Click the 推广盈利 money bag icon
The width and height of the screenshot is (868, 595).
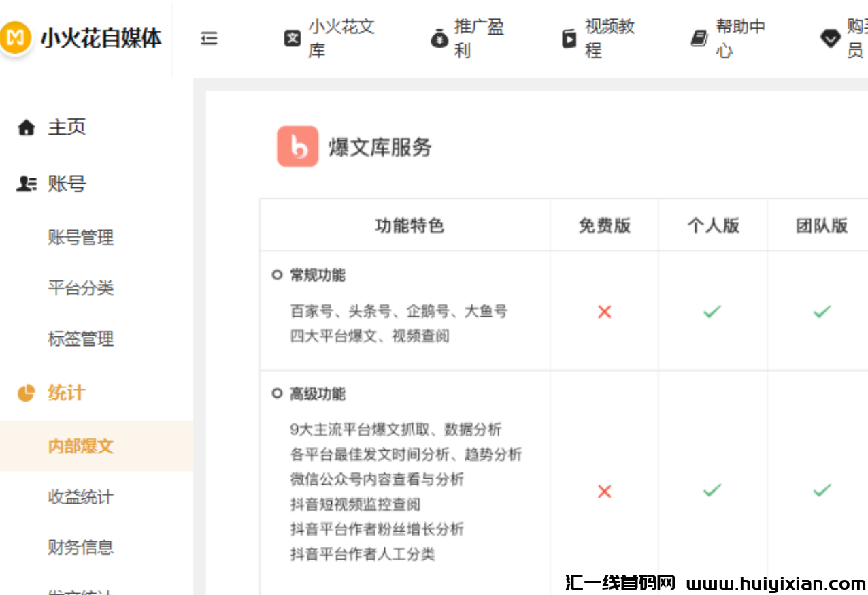[x=439, y=38]
